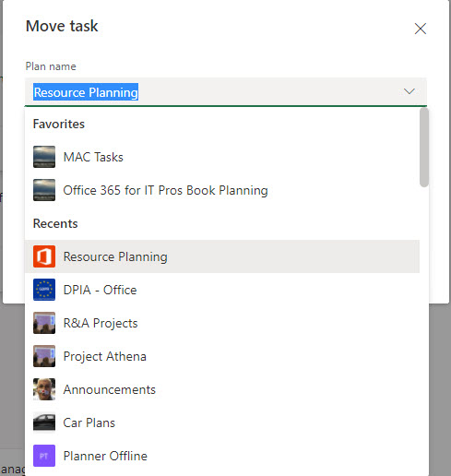Click the plan list vertical scrollbar thumb

(x=424, y=148)
